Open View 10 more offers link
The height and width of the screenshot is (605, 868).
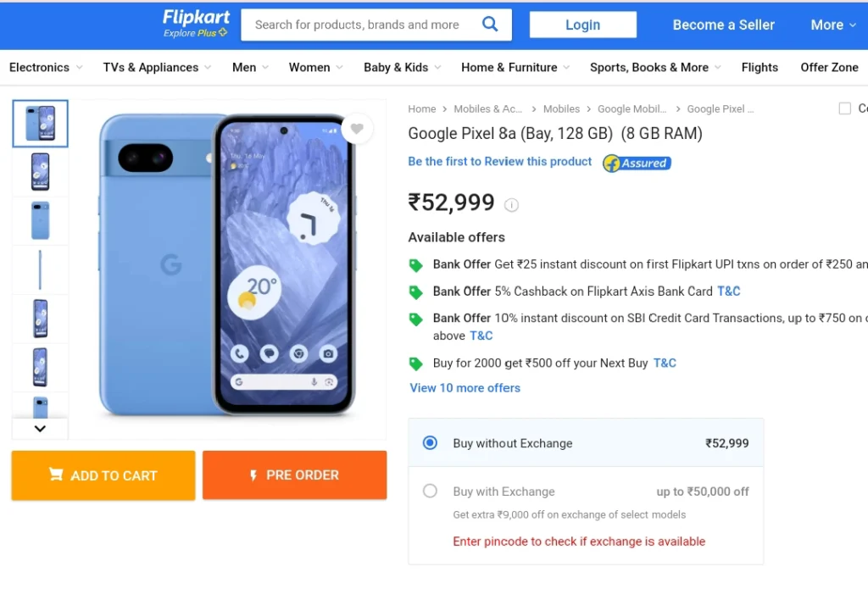(465, 388)
